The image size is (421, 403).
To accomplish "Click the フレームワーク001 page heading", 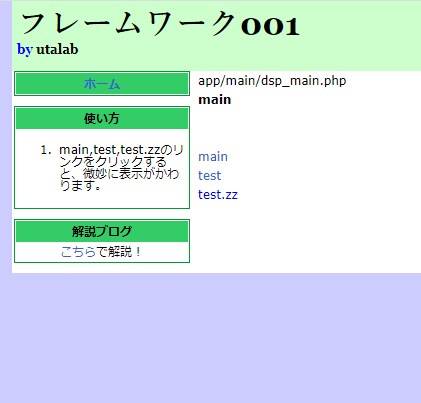I will 160,24.
